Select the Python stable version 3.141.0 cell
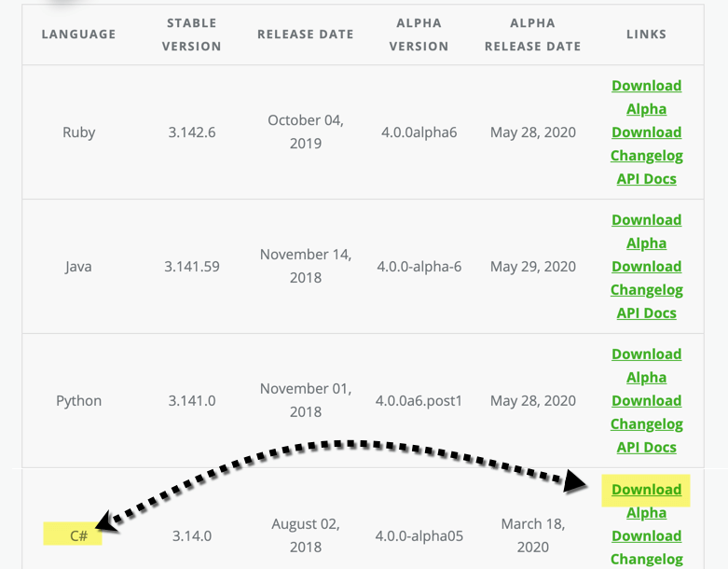 [191, 401]
